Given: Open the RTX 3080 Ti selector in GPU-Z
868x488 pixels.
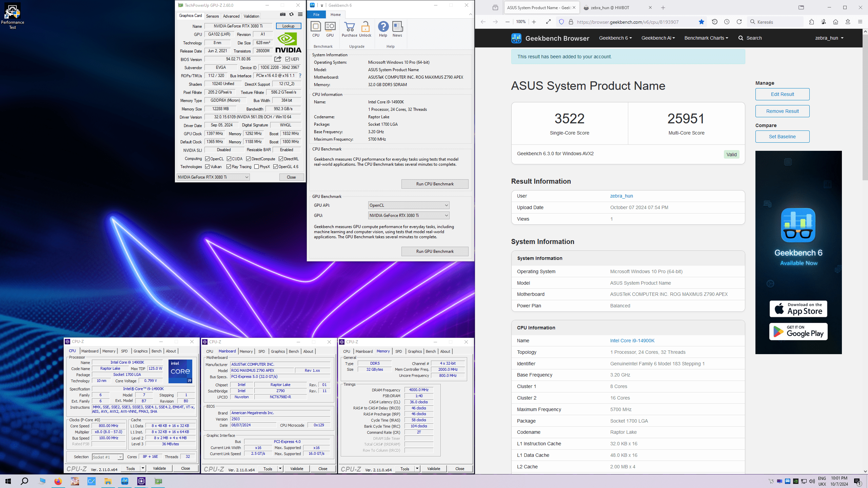Looking at the screenshot, I should pyautogui.click(x=213, y=177).
